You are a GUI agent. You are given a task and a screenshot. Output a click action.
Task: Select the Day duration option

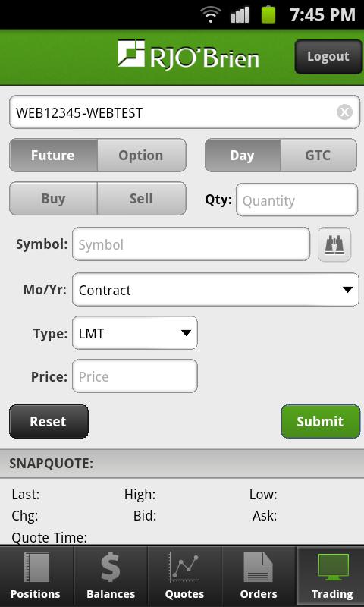[243, 156]
